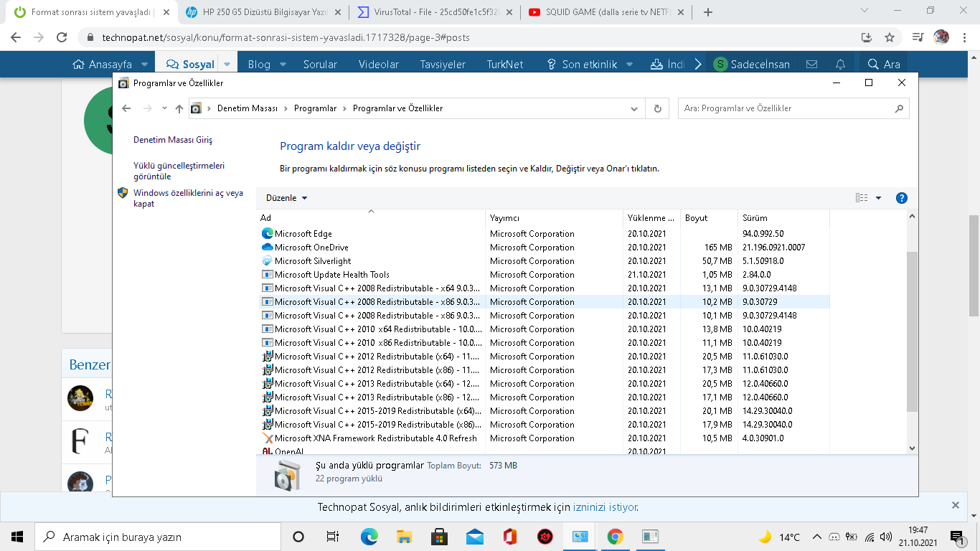Switch to the VirusTotal browser tab
This screenshot has width=980, height=551.
[435, 12]
